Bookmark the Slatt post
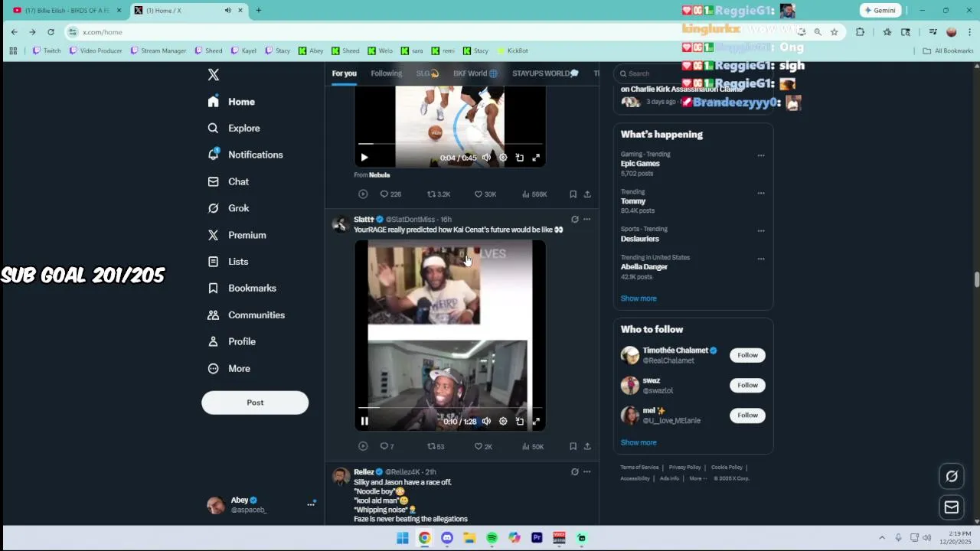This screenshot has width=980, height=551. [573, 446]
